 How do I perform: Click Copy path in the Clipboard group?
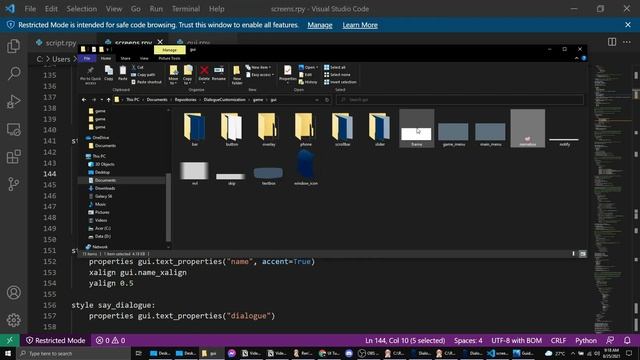click(143, 75)
